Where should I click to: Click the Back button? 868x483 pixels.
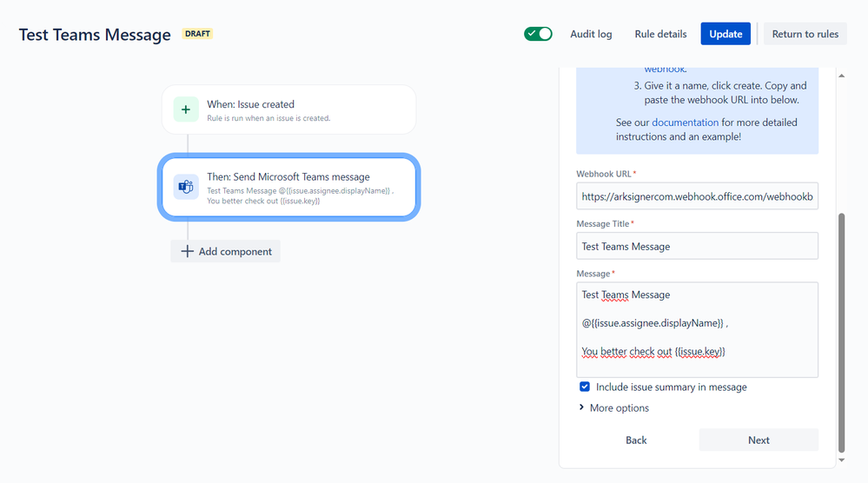(636, 440)
